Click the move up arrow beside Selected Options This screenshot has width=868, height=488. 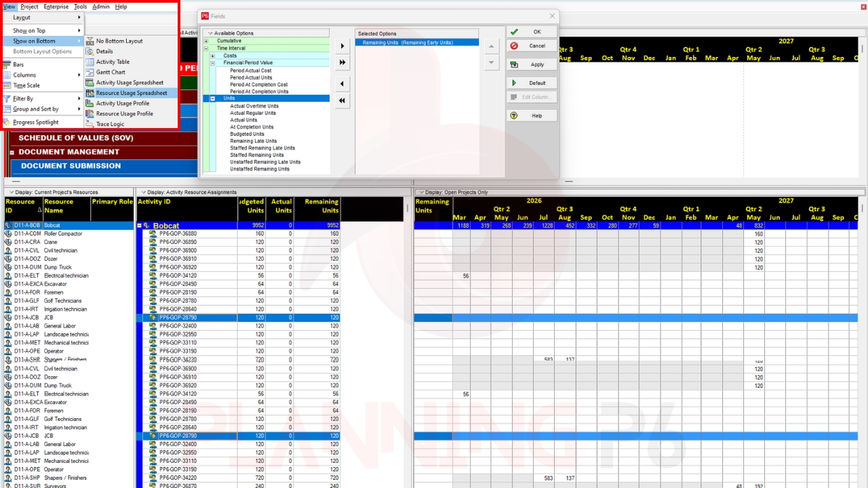[492, 46]
